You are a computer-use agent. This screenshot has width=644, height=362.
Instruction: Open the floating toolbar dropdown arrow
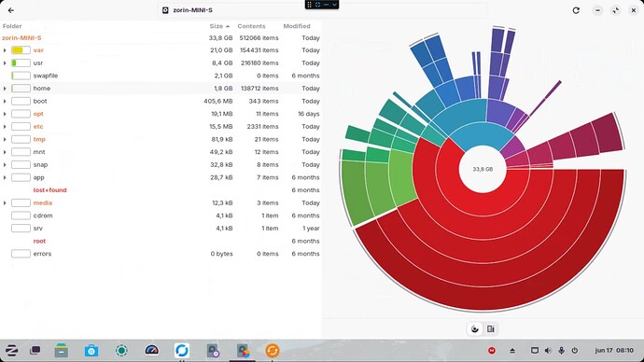tap(334, 5)
